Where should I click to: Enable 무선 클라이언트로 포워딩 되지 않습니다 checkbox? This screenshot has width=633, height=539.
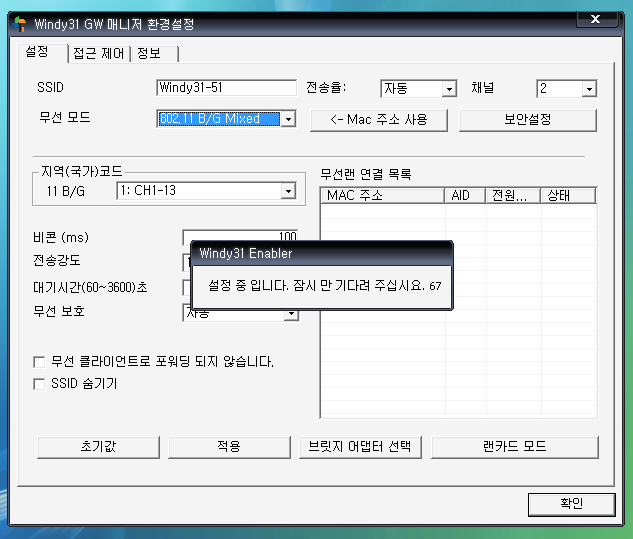[39, 362]
